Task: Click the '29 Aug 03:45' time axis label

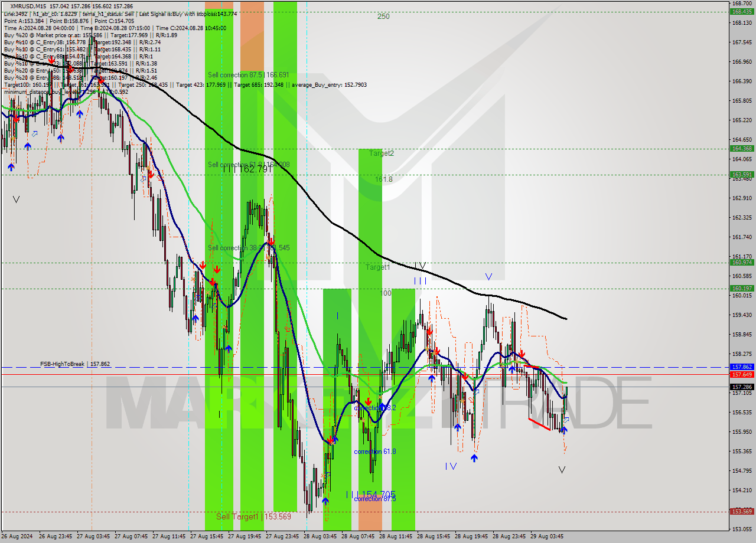Action: tap(547, 537)
